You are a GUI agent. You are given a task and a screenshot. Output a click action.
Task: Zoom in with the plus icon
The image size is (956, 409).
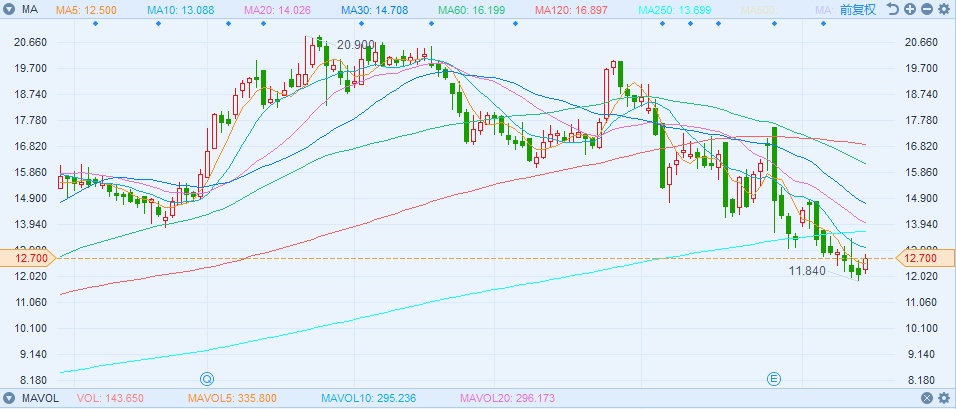910,9
